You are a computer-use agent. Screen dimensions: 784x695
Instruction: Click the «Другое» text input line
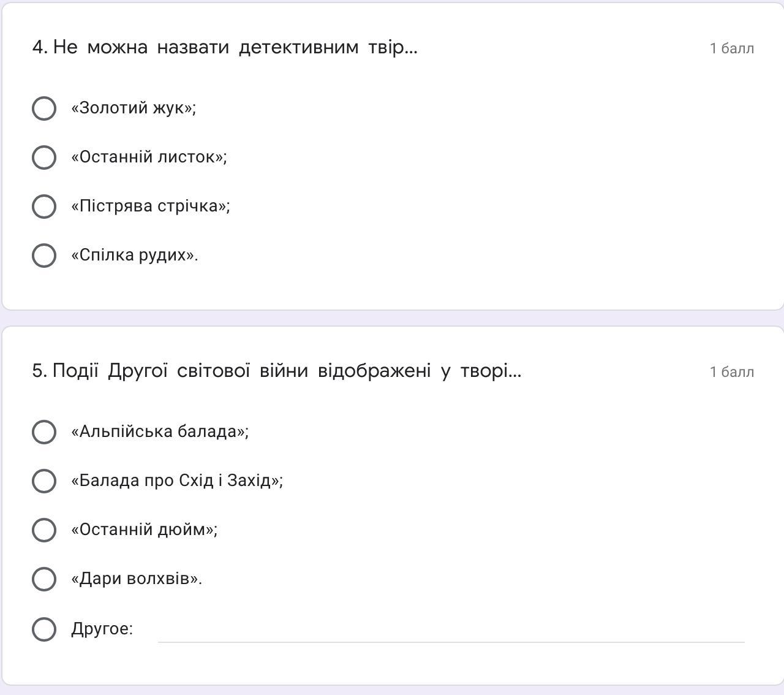(451, 631)
